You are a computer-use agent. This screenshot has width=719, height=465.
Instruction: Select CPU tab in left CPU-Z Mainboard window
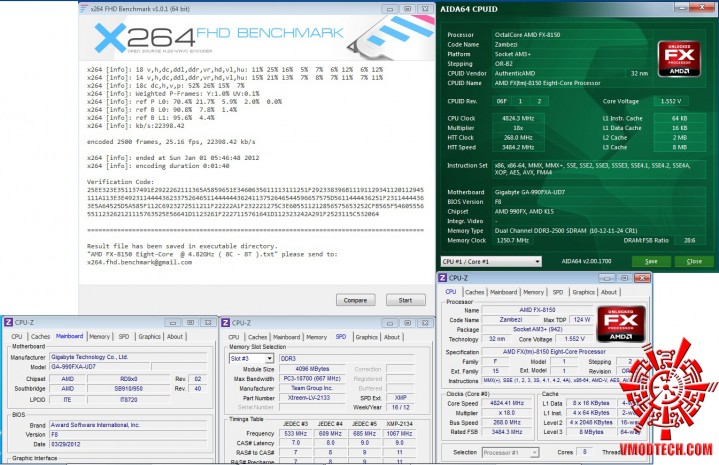tap(17, 337)
